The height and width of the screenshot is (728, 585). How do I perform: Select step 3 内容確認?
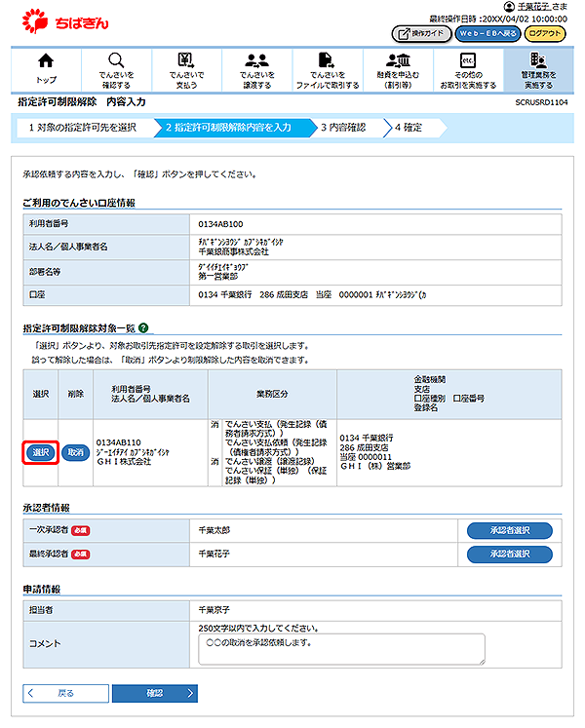(x=343, y=128)
